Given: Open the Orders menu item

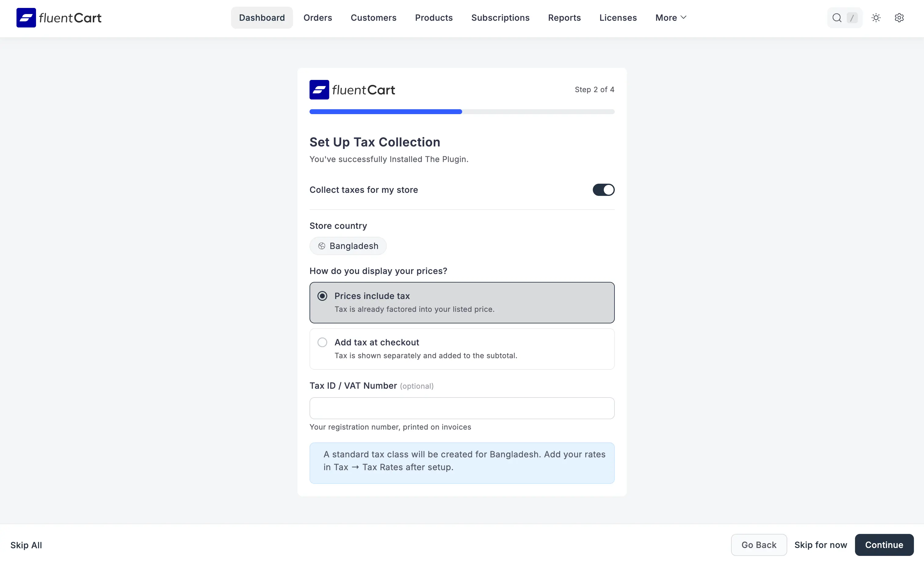Looking at the screenshot, I should click(x=318, y=18).
